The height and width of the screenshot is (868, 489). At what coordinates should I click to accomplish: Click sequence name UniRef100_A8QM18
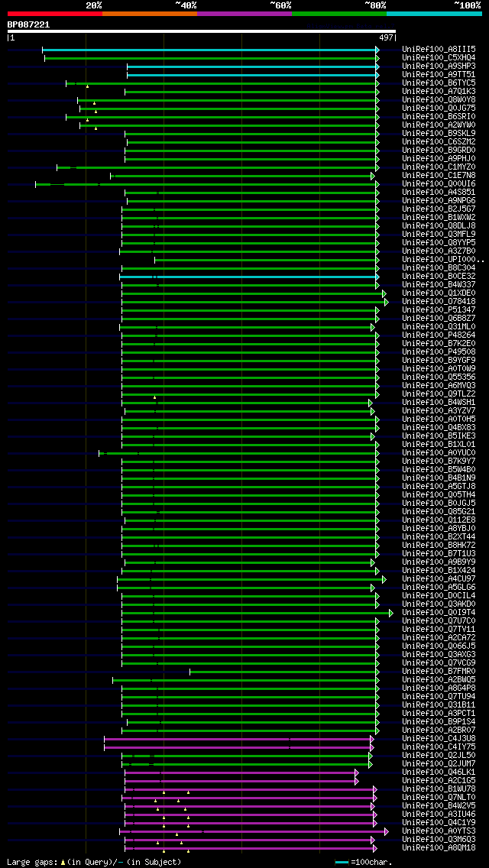pyautogui.click(x=439, y=849)
